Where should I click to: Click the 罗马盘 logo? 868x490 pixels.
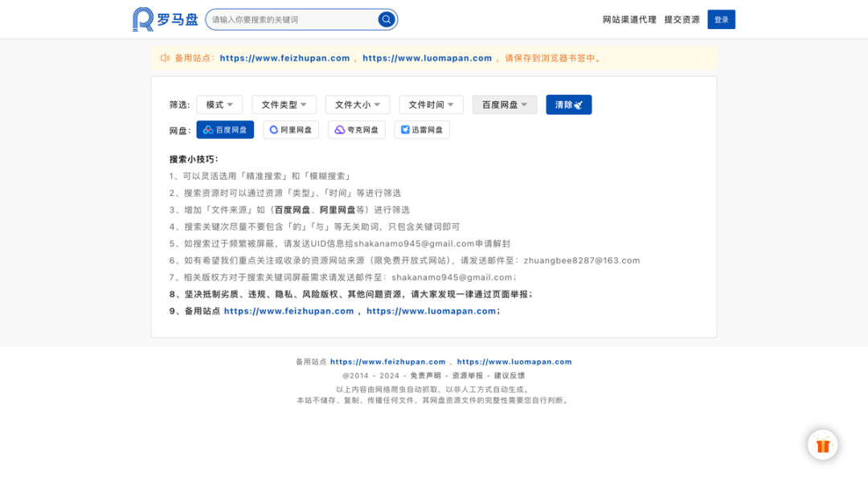(x=165, y=19)
